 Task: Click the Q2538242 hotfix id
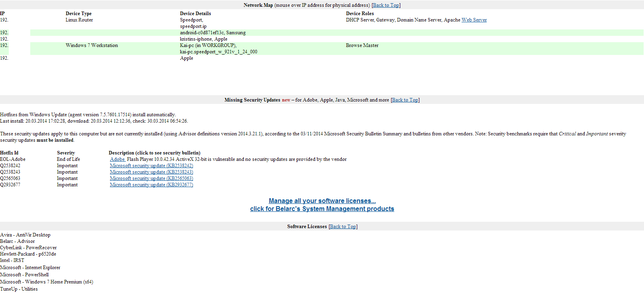[10, 166]
